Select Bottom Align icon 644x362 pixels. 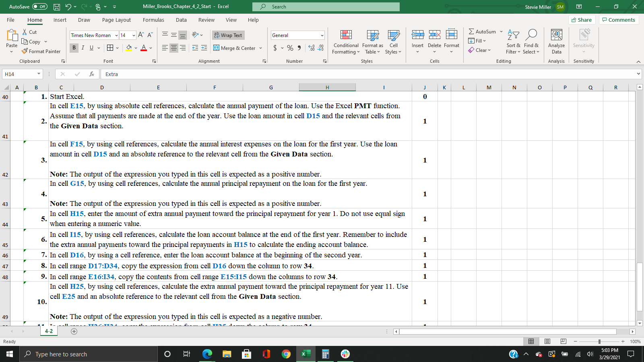183,35
